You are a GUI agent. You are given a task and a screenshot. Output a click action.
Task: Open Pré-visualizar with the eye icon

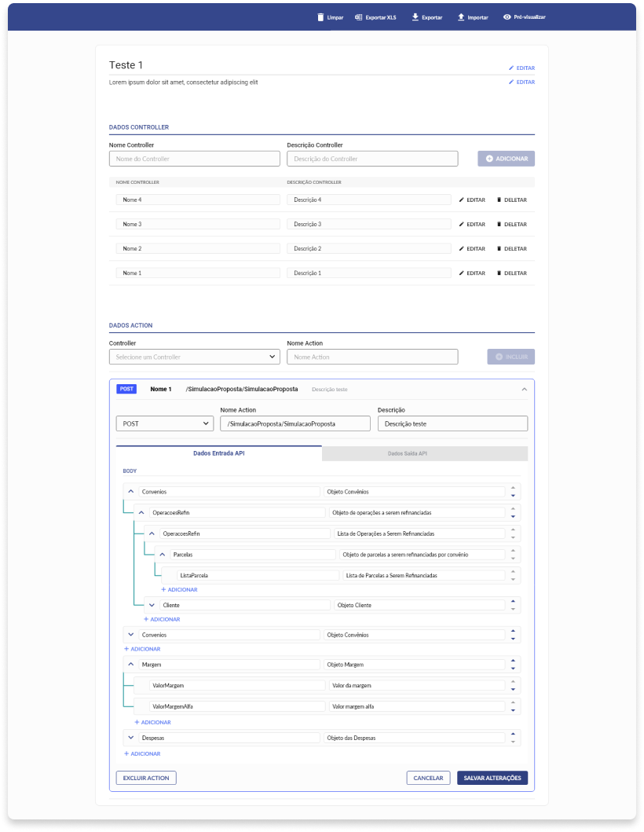[x=507, y=16]
